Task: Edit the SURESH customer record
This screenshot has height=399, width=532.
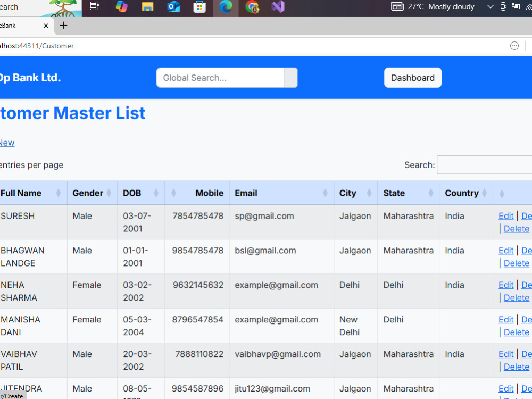Action: [x=506, y=216]
